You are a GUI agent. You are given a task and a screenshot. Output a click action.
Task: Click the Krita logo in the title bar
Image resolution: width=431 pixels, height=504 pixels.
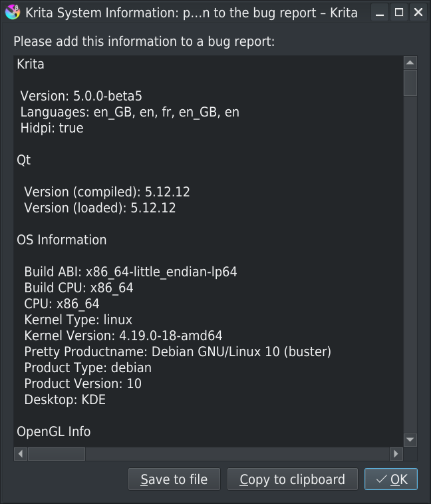click(13, 12)
